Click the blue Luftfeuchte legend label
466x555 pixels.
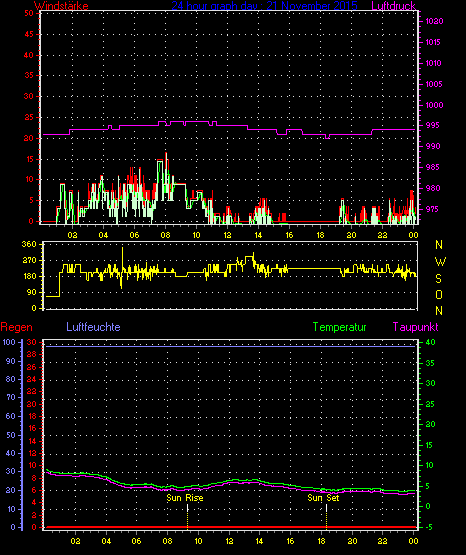tap(93, 327)
